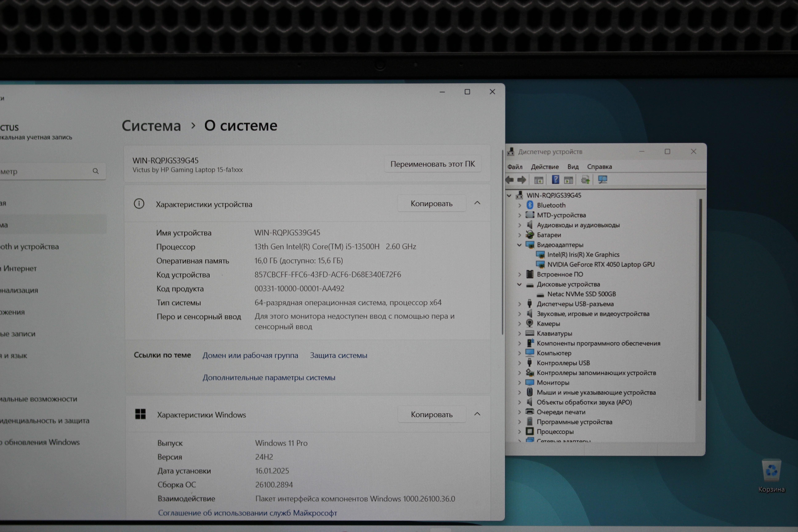Click the processor value 13th Gen Intel(R) Core(TM) i5-13500H
798x532 pixels.
317,246
